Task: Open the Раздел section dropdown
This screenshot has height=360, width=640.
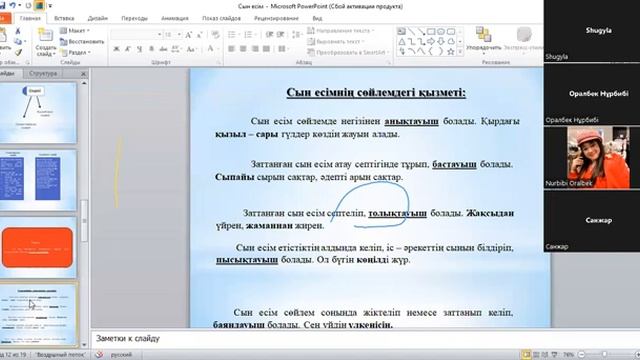Action: (76, 52)
